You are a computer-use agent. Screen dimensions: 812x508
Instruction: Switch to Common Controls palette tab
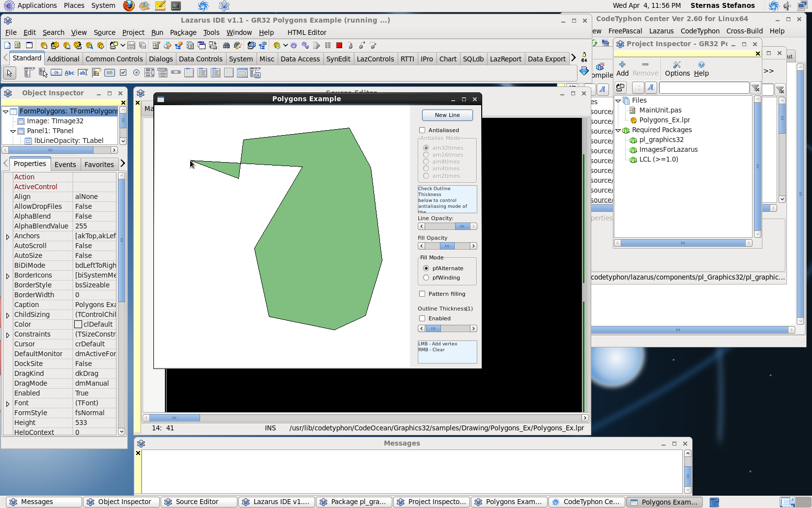[114, 59]
